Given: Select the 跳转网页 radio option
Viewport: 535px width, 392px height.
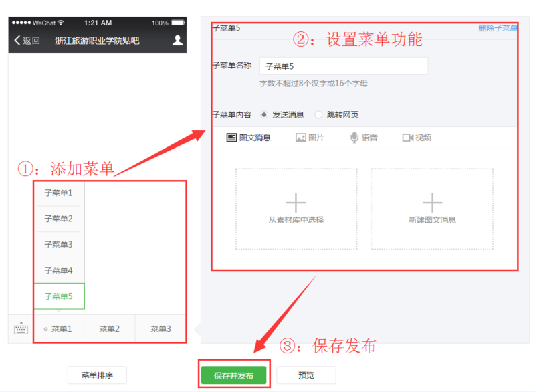Looking at the screenshot, I should (318, 115).
